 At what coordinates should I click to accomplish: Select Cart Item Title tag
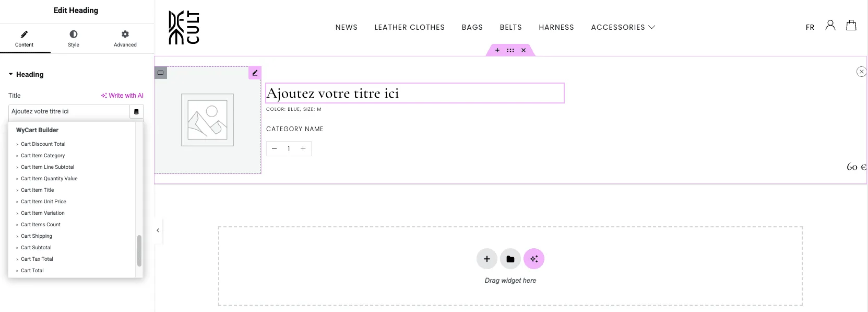38,190
